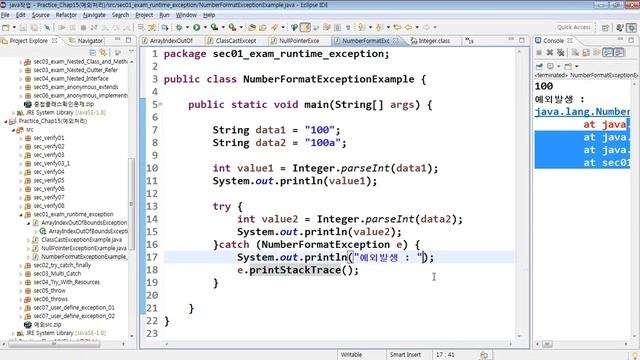Open the Window menu
The height and width of the screenshot is (360, 640).
click(186, 15)
